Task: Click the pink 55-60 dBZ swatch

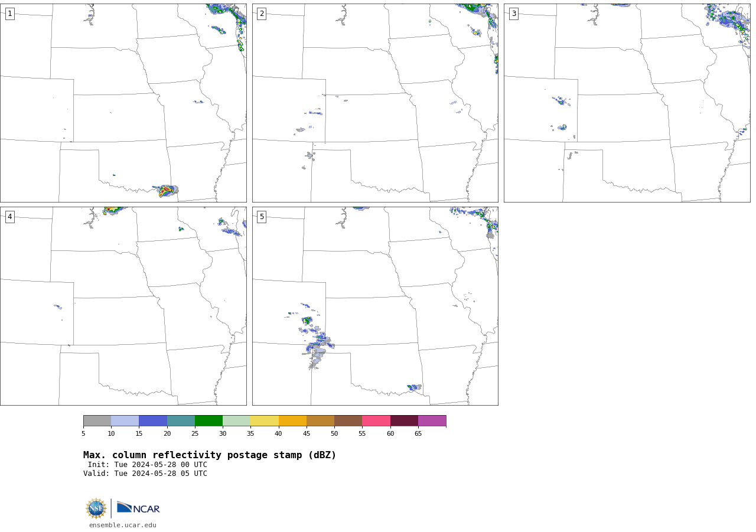Action: tap(376, 421)
